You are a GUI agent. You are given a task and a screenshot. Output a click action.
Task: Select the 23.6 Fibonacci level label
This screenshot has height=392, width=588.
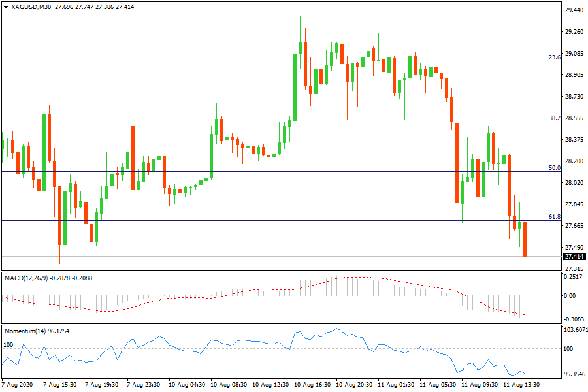pos(554,57)
